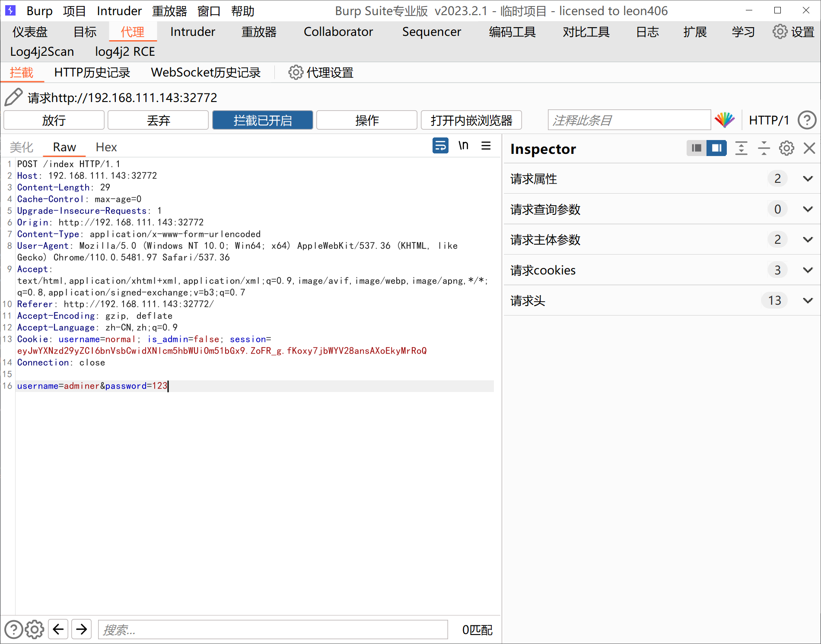Open the editor hamburger menu

pyautogui.click(x=486, y=146)
